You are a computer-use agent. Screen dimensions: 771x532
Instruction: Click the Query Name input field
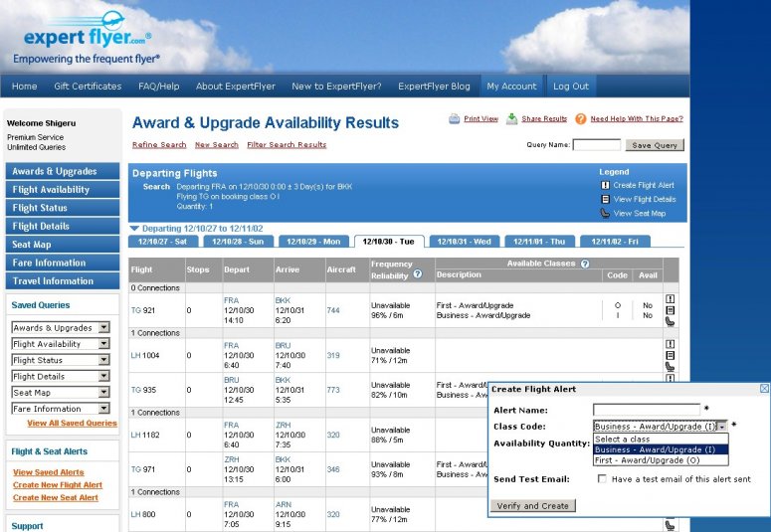(x=597, y=144)
